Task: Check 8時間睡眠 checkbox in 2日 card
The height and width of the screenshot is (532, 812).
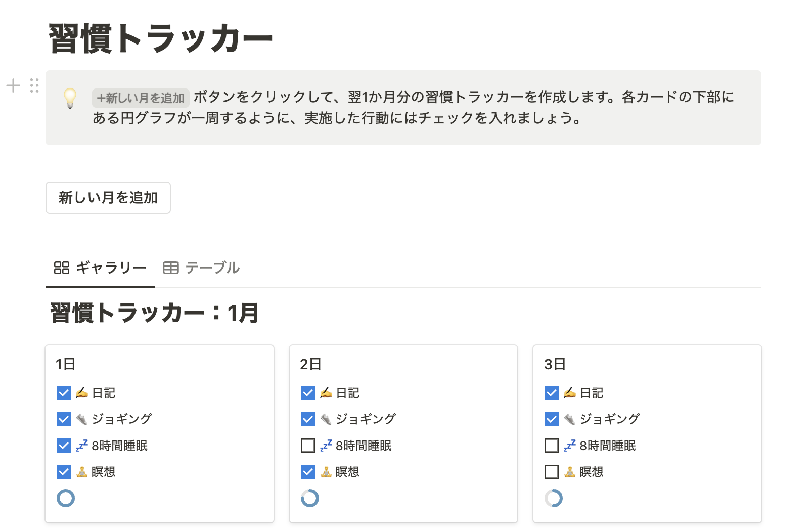Action: (308, 446)
